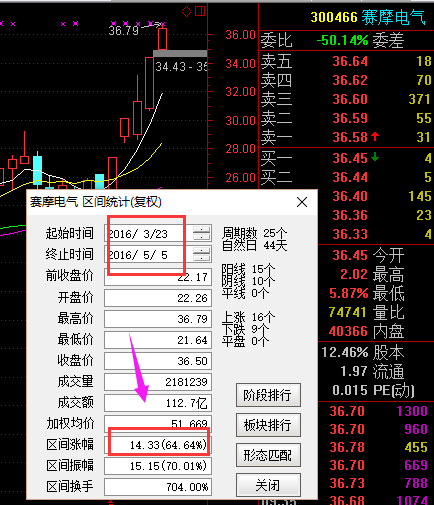Select the 卖一 36.58 ask price row
Image resolution: width=434 pixels, height=505 pixels.
pos(346,137)
